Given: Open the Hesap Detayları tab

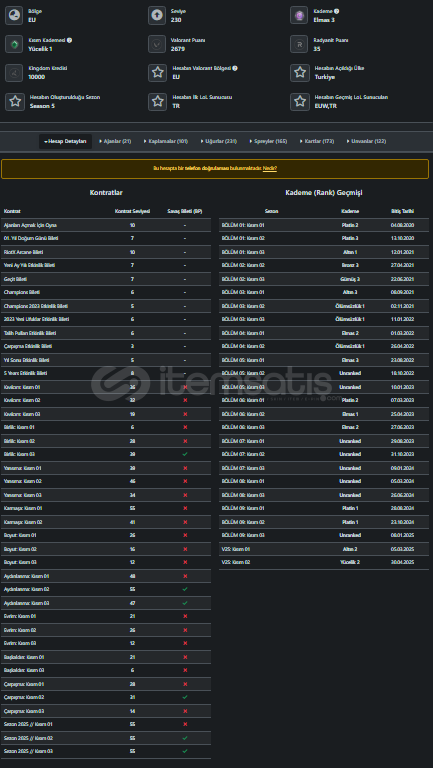Looking at the screenshot, I should pyautogui.click(x=65, y=142).
